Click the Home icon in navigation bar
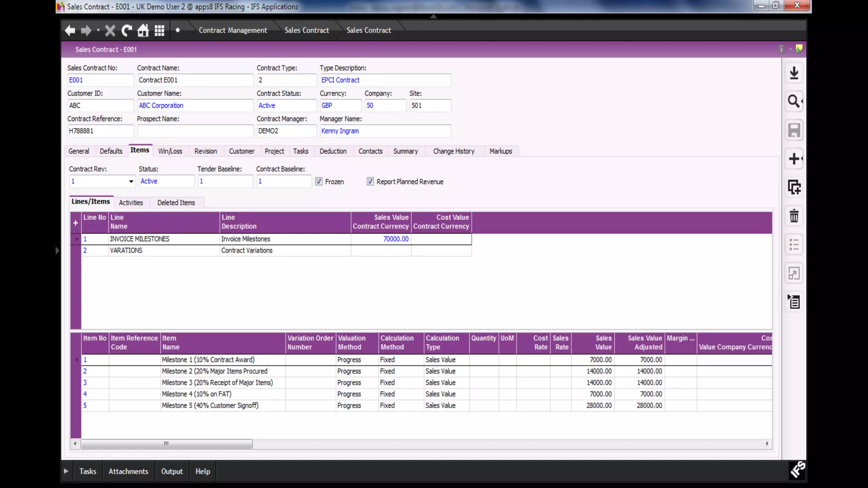 tap(143, 30)
